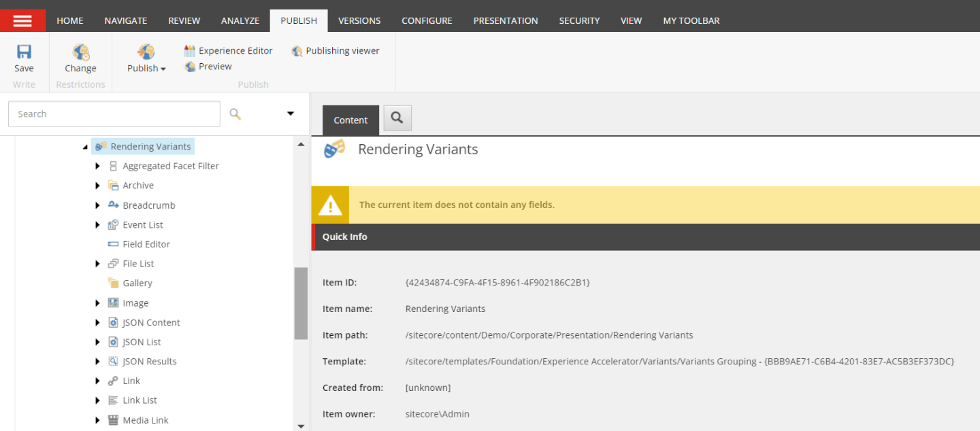Open the Preview option
The height and width of the screenshot is (431, 980).
[208, 67]
